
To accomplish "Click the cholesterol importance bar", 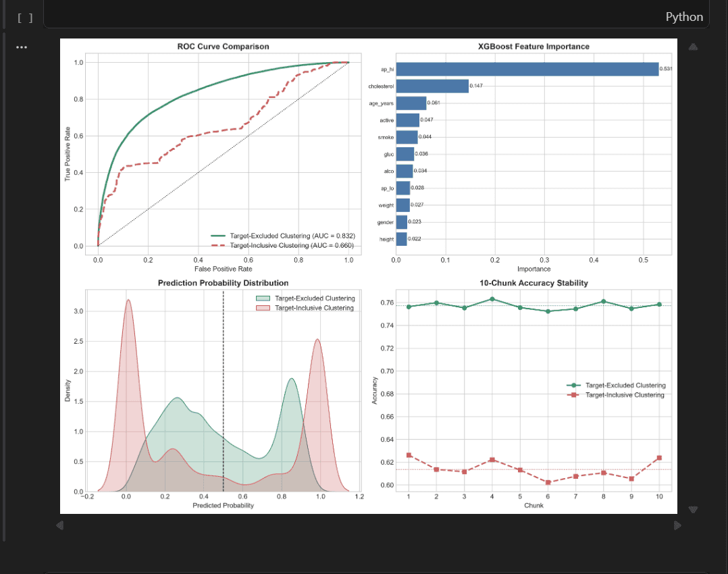I will coord(432,86).
